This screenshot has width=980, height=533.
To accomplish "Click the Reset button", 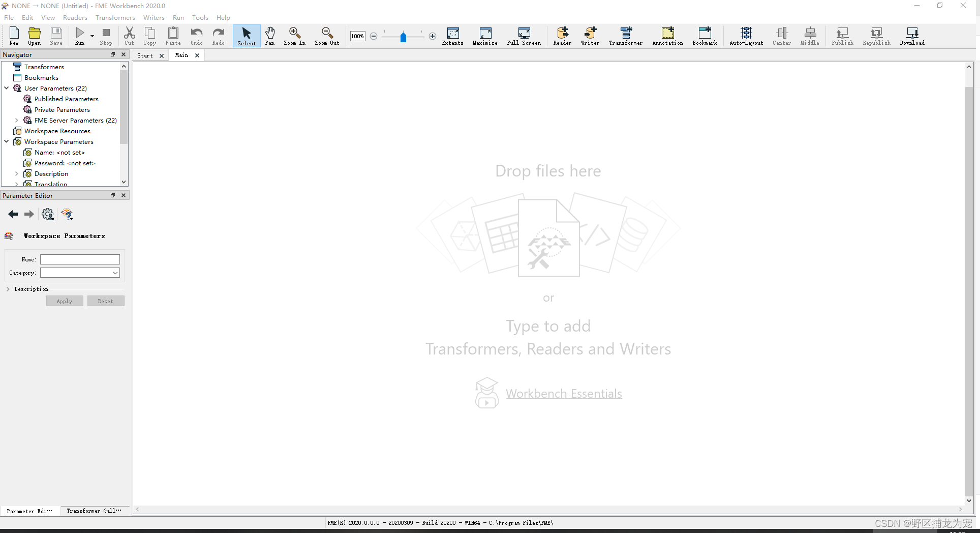I will coord(106,301).
